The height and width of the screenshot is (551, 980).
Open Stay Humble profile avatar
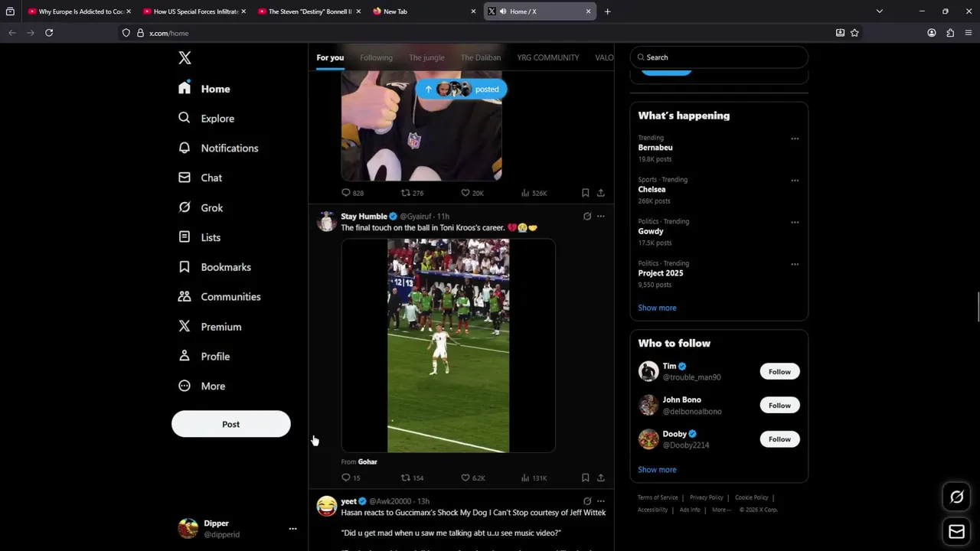[x=327, y=222]
